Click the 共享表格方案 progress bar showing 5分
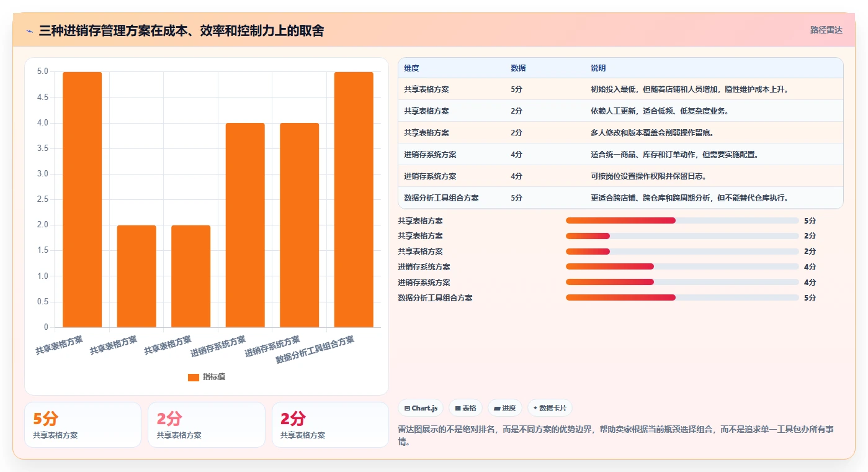This screenshot has height=472, width=868. [x=682, y=220]
